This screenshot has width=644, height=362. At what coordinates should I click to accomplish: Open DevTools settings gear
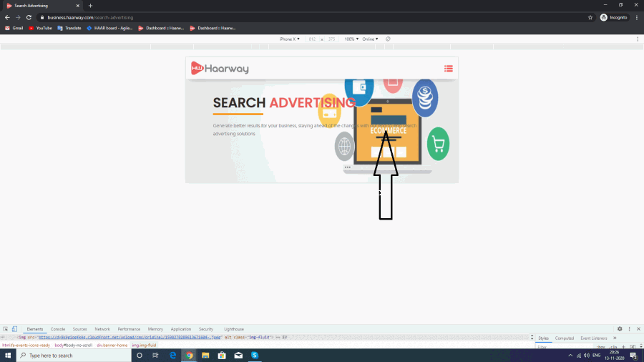pos(620,329)
